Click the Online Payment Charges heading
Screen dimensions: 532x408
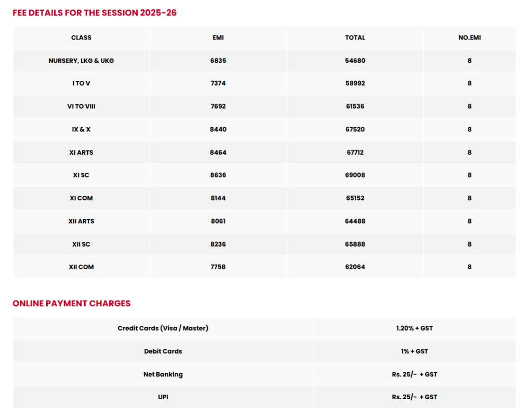(72, 303)
